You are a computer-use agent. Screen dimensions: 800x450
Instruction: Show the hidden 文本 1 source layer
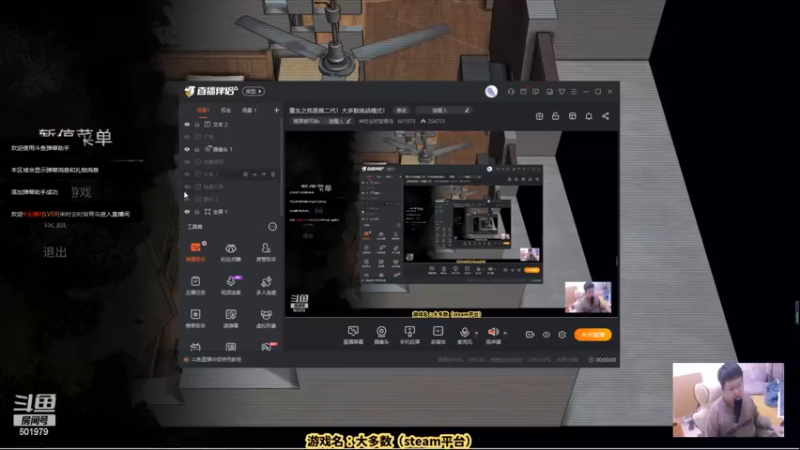click(187, 174)
